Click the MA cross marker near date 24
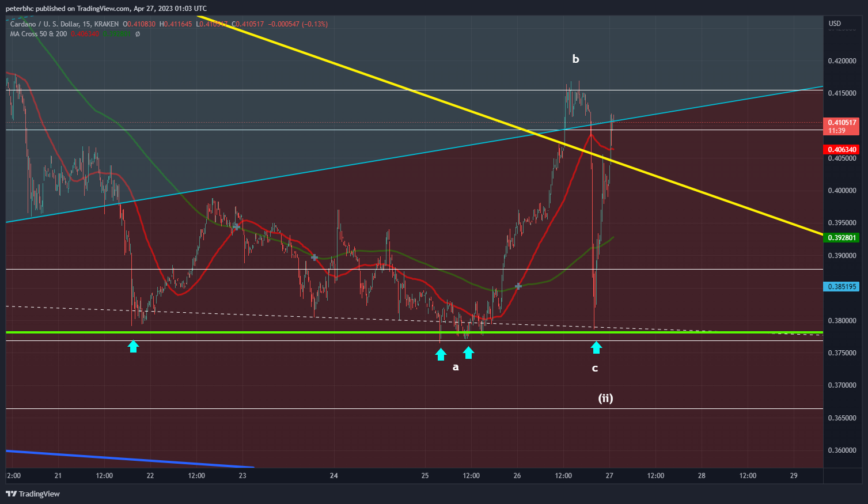 [314, 257]
